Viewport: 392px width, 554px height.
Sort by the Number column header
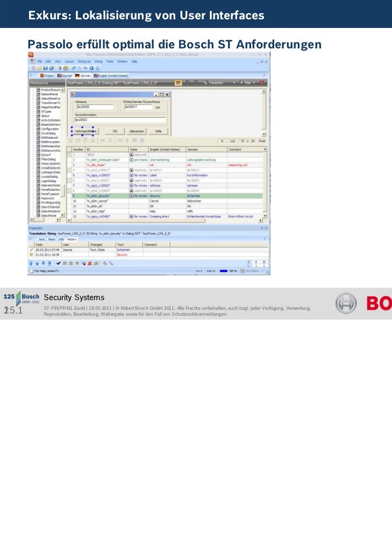pos(79,150)
